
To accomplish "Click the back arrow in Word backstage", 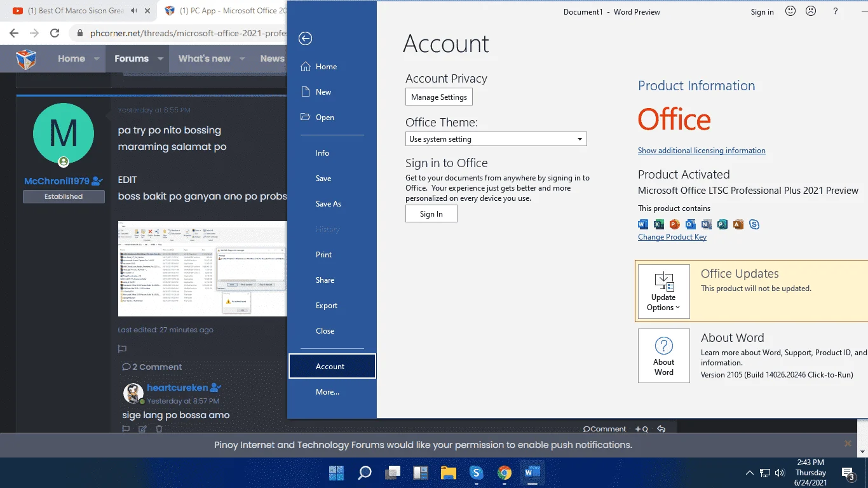I will click(x=306, y=39).
